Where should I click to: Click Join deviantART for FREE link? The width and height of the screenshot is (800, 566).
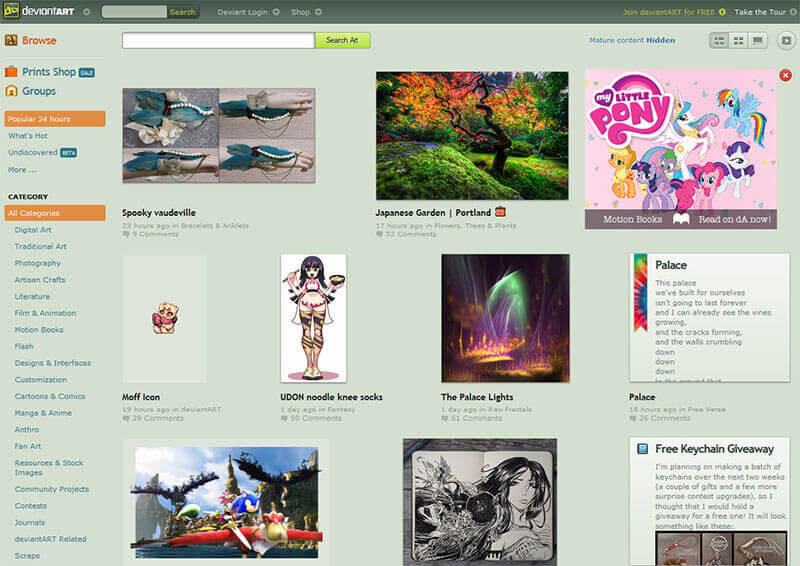[669, 12]
